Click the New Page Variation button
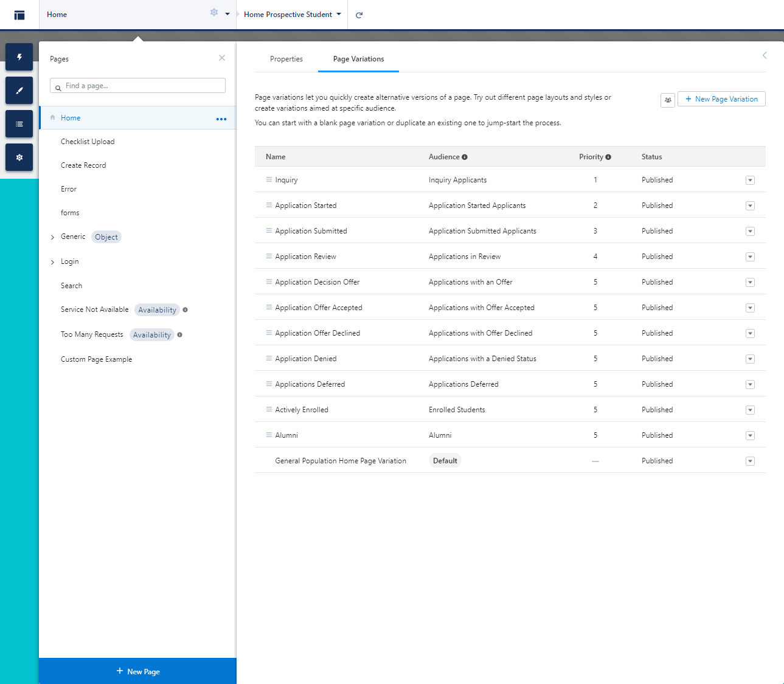The image size is (784, 684). tap(721, 99)
